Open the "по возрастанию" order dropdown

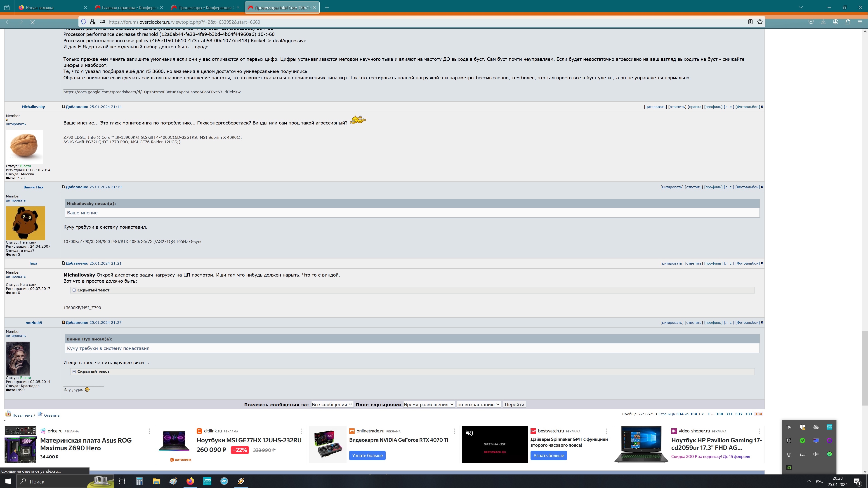pyautogui.click(x=478, y=404)
